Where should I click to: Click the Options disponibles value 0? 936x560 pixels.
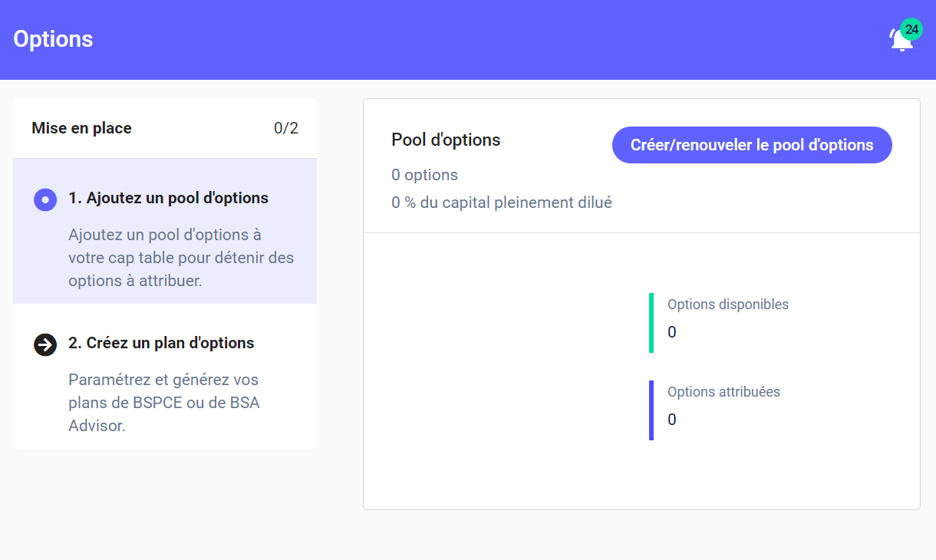pos(672,332)
